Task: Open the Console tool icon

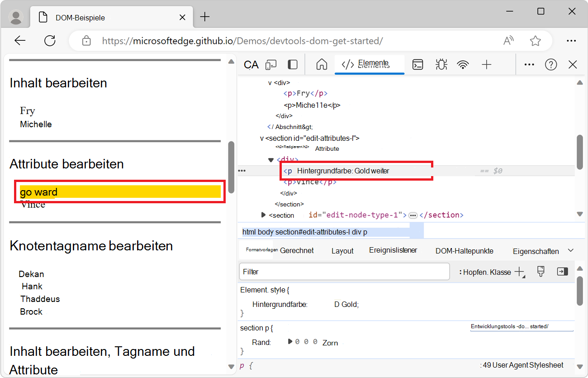Action: [417, 65]
